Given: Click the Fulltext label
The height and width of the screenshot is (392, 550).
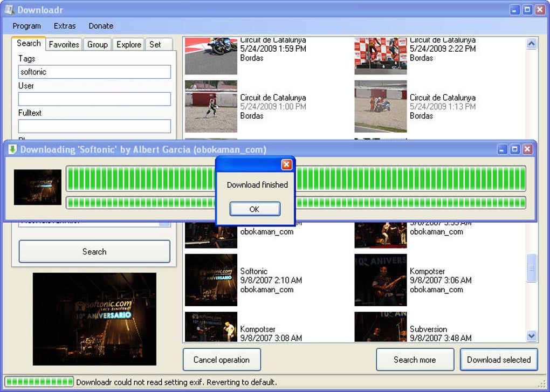Looking at the screenshot, I should tap(30, 113).
